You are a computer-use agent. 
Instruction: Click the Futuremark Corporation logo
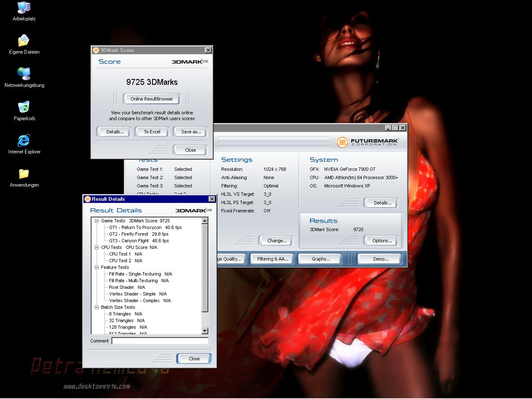[x=367, y=142]
